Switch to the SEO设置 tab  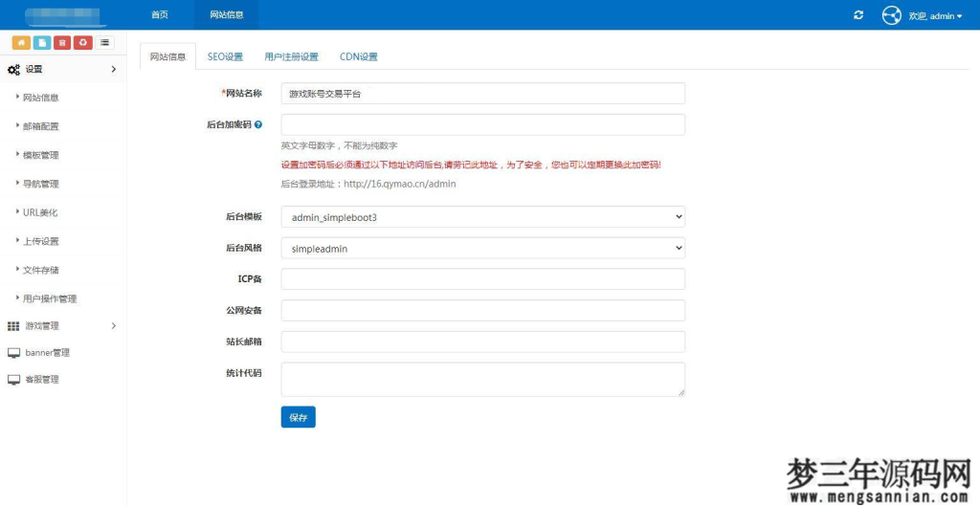click(225, 56)
